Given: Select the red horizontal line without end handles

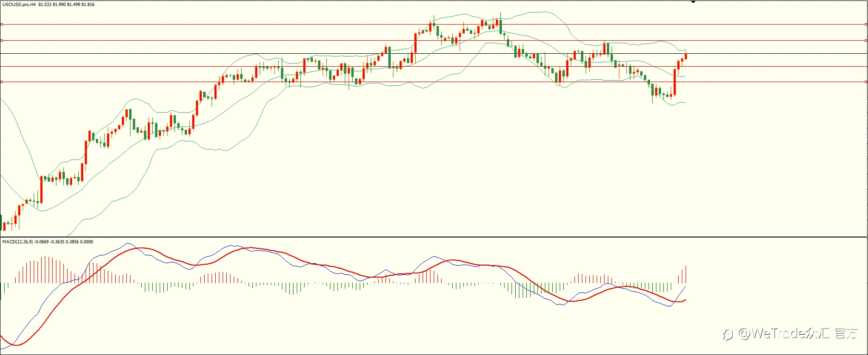Looking at the screenshot, I should [434, 66].
